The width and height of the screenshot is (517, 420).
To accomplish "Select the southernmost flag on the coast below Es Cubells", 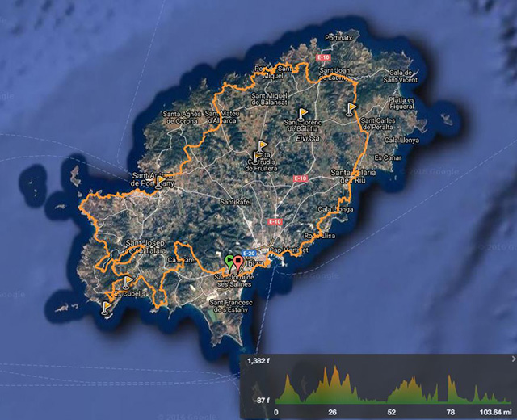I will [106, 309].
